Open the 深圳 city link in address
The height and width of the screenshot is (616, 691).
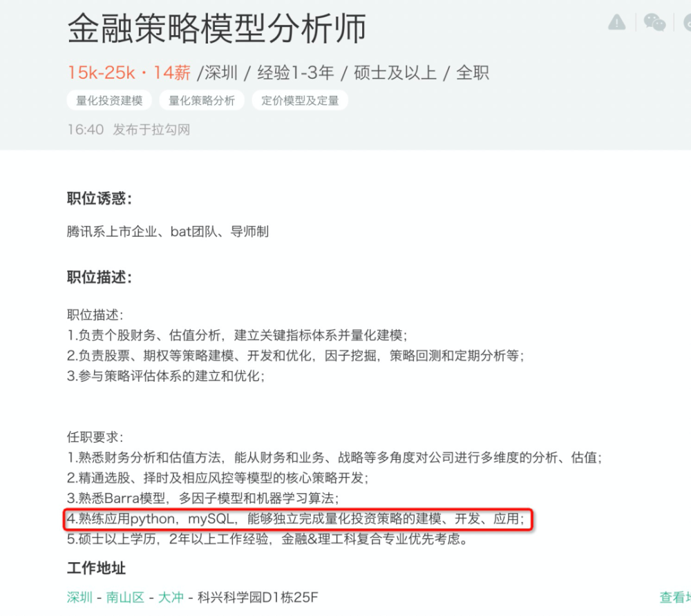(x=79, y=597)
